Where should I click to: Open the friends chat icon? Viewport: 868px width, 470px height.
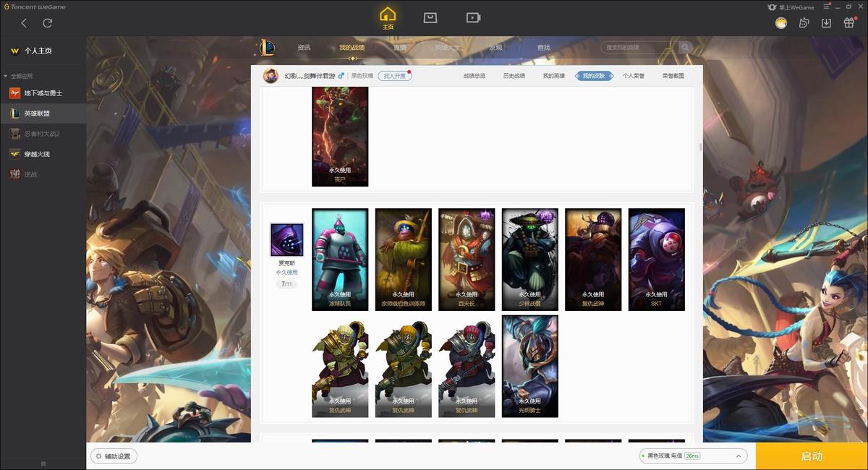(x=804, y=23)
